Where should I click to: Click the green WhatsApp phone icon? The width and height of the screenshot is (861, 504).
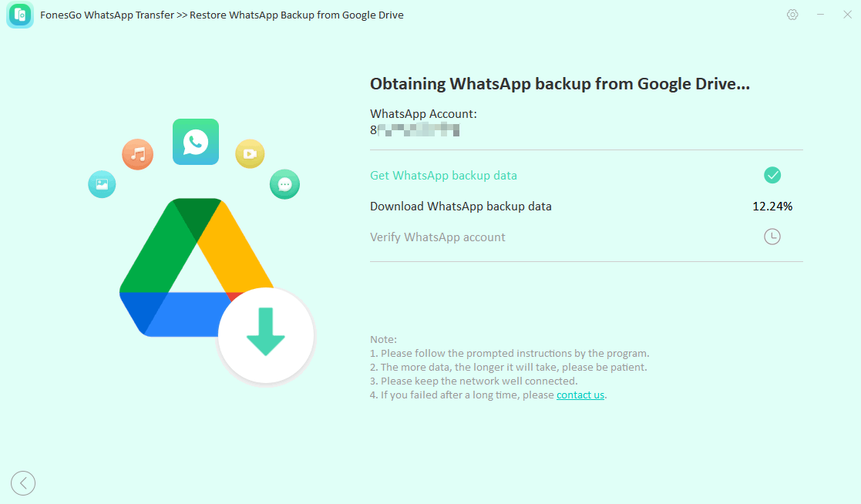tap(196, 142)
